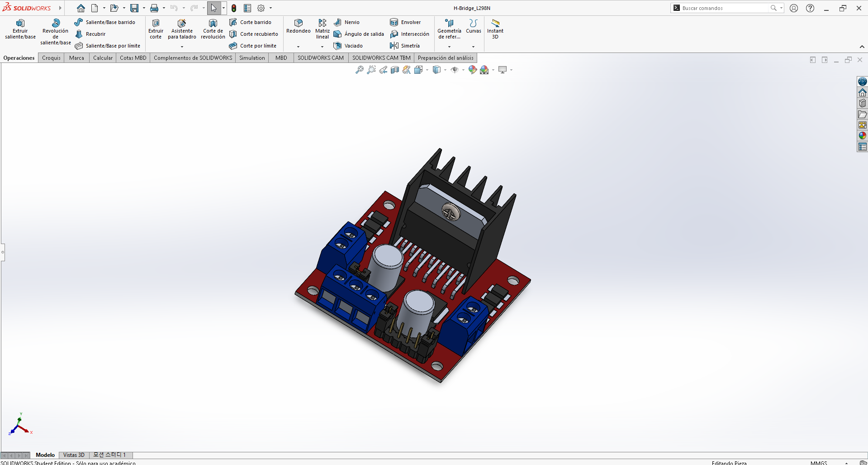Open Preparación del análisis tab

tap(446, 58)
